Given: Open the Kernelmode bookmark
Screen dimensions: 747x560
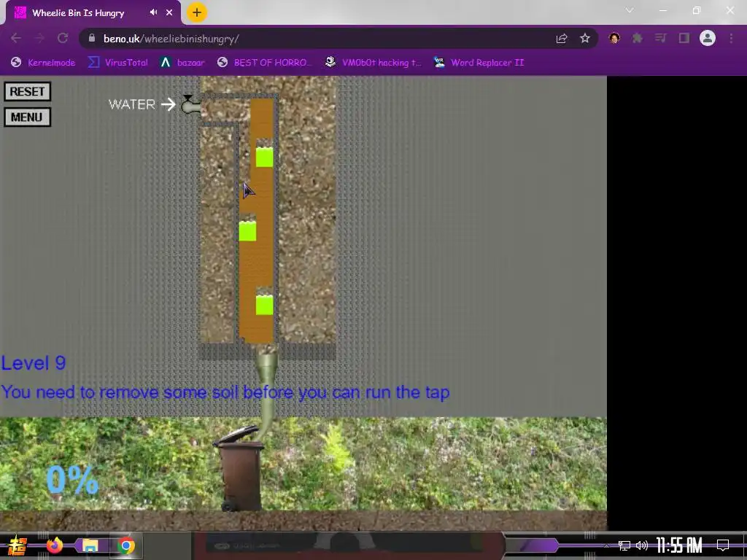Looking at the screenshot, I should click(43, 63).
